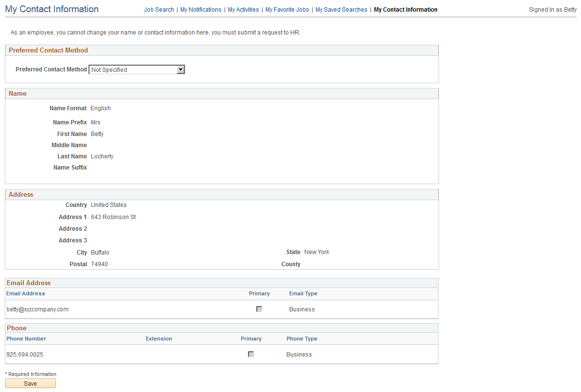The height and width of the screenshot is (392, 581).
Task: Open My Activities link
Action: tap(244, 10)
